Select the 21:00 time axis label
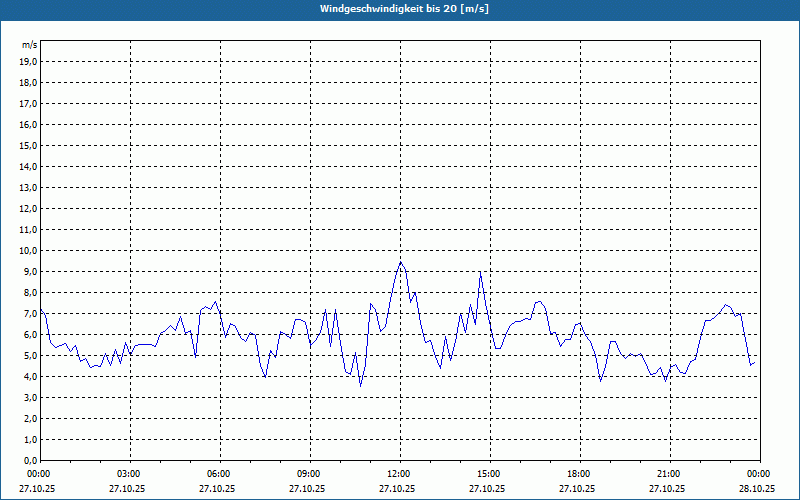 (669, 473)
